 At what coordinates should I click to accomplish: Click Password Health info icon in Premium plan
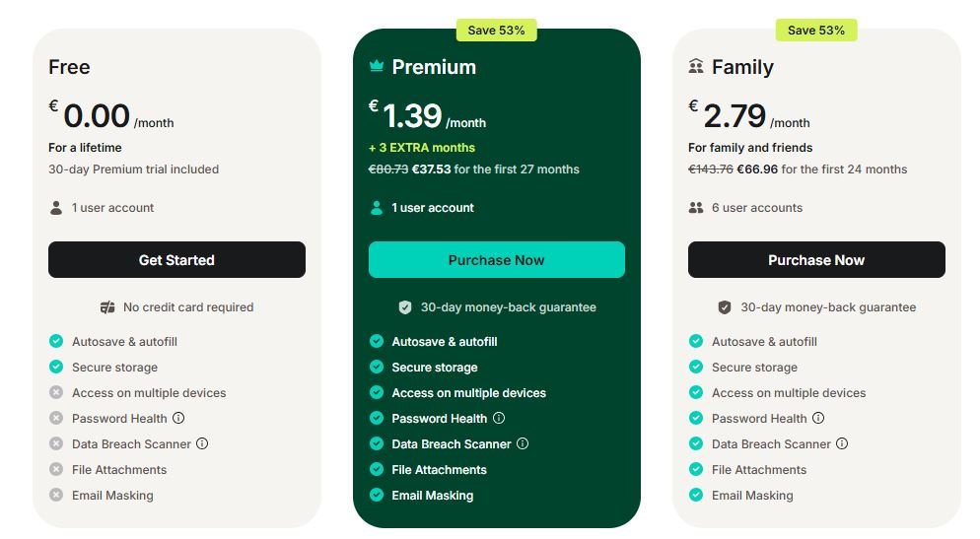(499, 418)
